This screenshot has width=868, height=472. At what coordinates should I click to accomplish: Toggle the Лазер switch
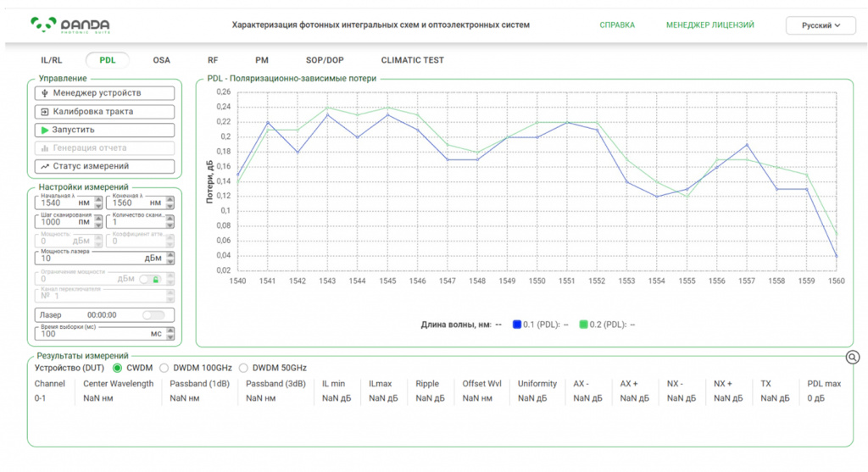153,315
